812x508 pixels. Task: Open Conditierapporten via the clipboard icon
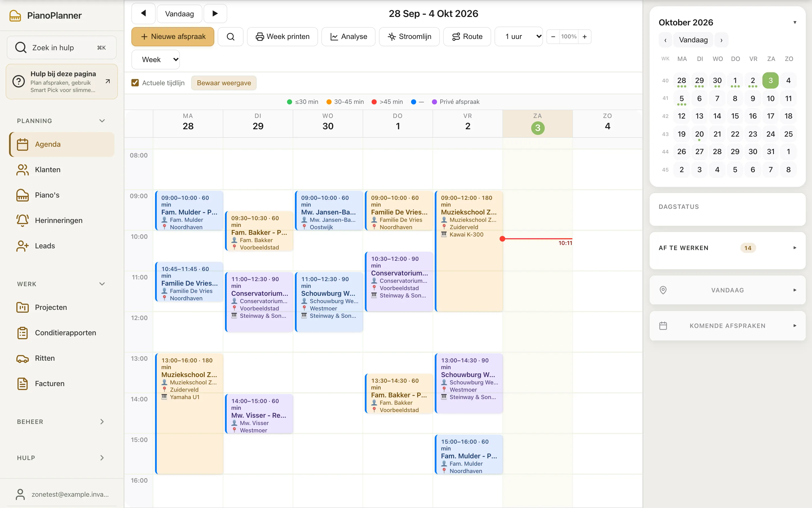[x=23, y=333]
